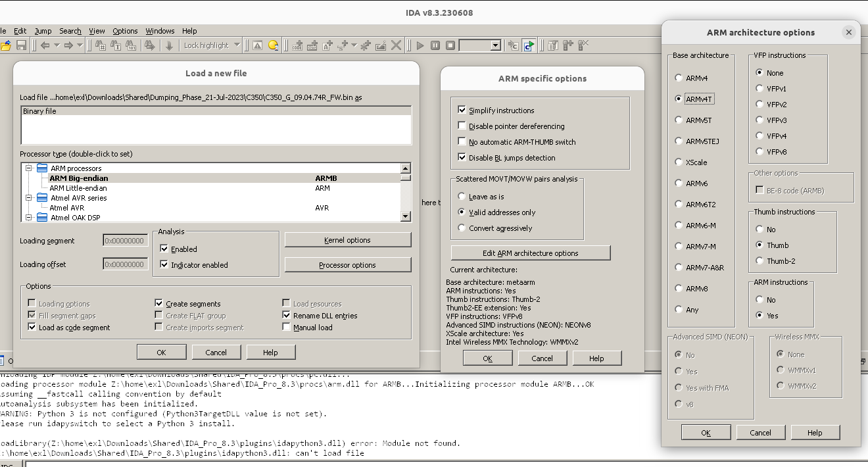Click the binoculars icon marked with 101
The width and height of the screenshot is (868, 467).
[x=132, y=45]
